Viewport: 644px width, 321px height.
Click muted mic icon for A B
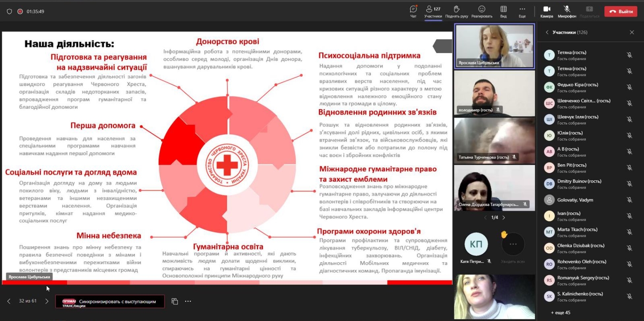click(x=630, y=152)
